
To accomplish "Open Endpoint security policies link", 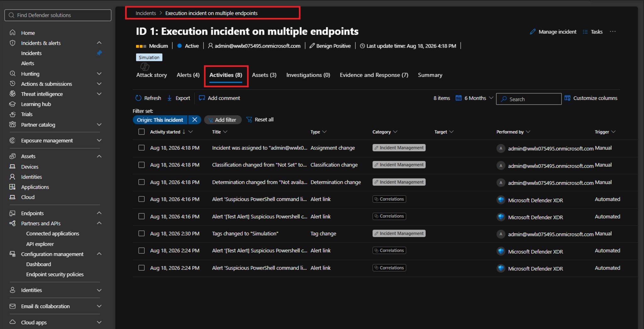I will pyautogui.click(x=55, y=274).
